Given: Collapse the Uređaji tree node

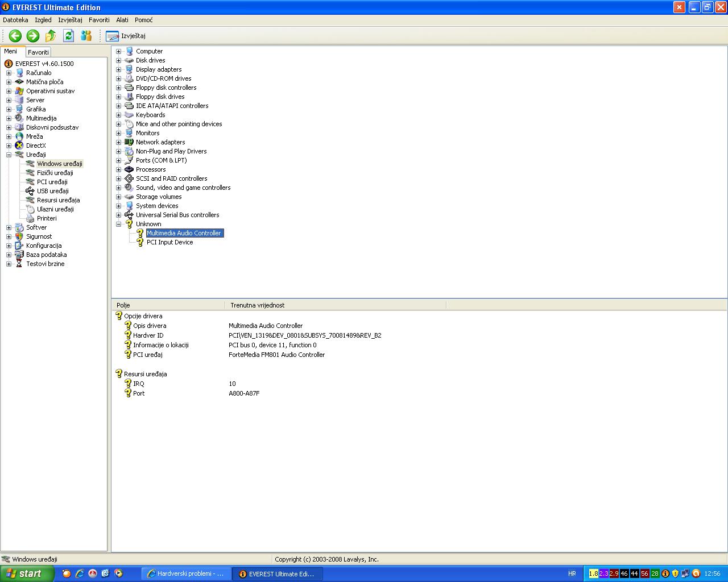Looking at the screenshot, I should [9, 155].
